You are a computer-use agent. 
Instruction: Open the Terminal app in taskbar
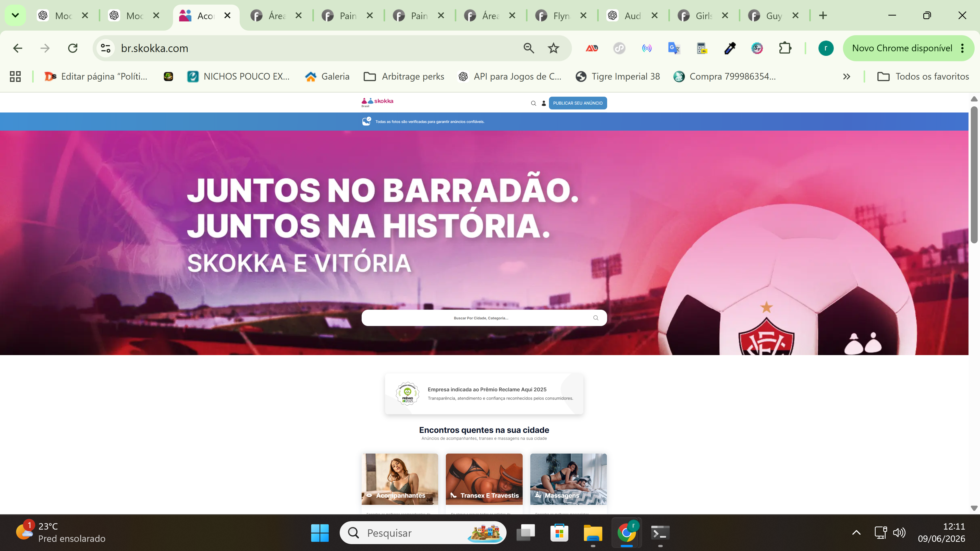pyautogui.click(x=660, y=533)
